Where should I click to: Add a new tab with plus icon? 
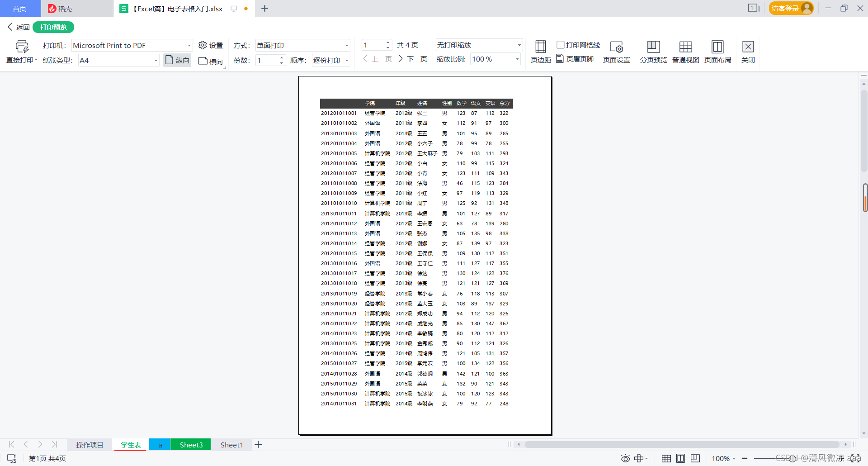tap(265, 9)
